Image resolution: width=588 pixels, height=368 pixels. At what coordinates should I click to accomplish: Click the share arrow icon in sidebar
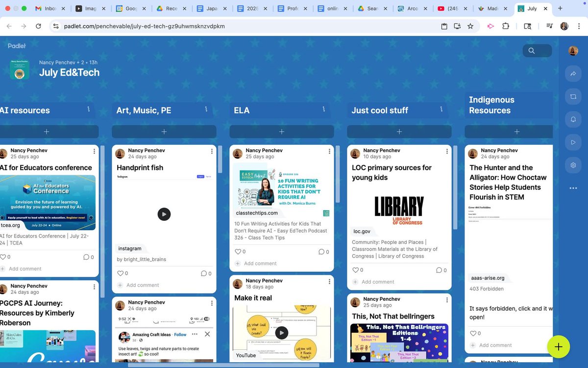tap(573, 74)
